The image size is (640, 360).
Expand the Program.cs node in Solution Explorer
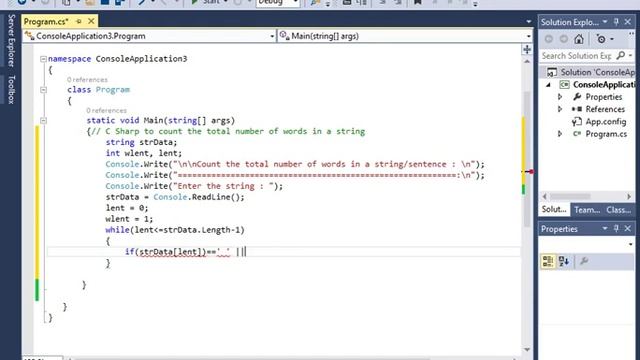click(560, 134)
